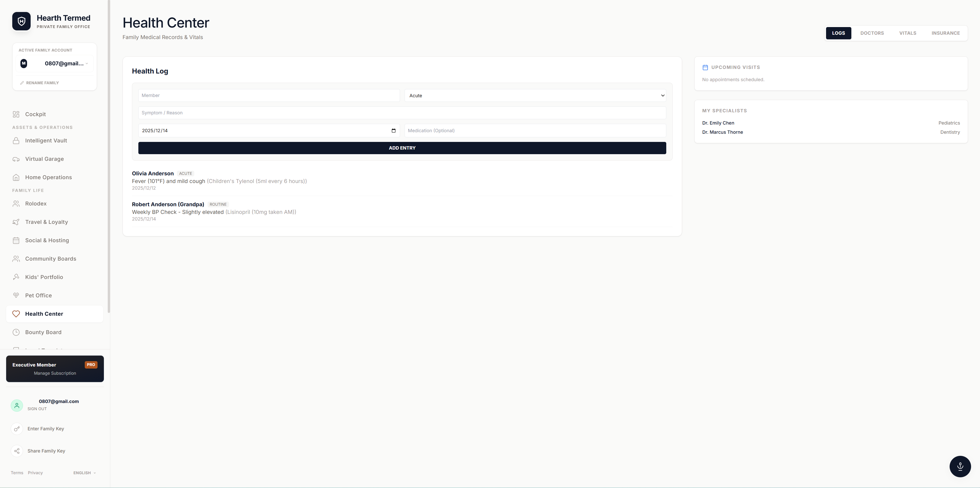Expand the active family account selector

point(55,64)
